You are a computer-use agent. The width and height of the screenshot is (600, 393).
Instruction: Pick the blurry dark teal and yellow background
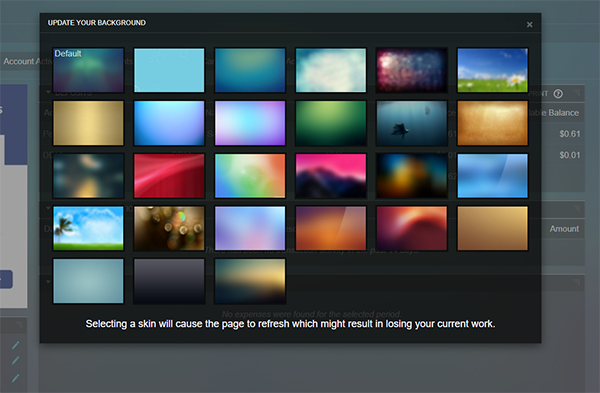(x=88, y=176)
